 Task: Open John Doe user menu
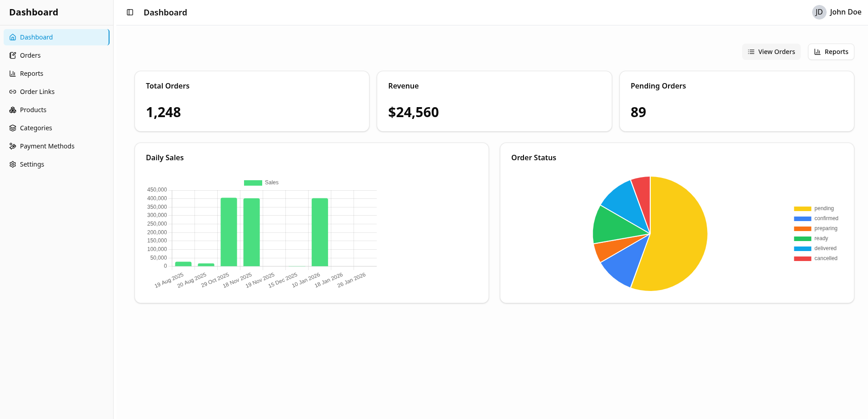pos(845,12)
